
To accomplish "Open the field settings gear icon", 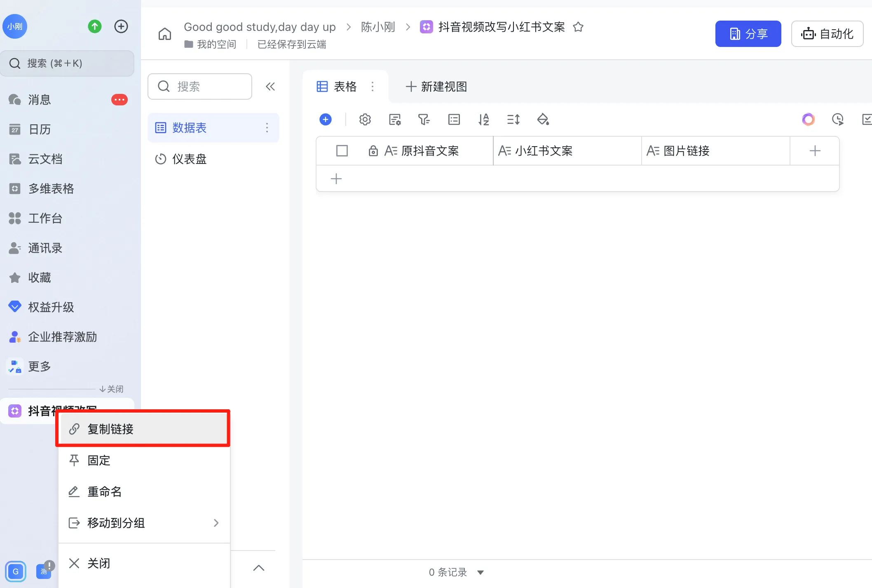I will 365,119.
